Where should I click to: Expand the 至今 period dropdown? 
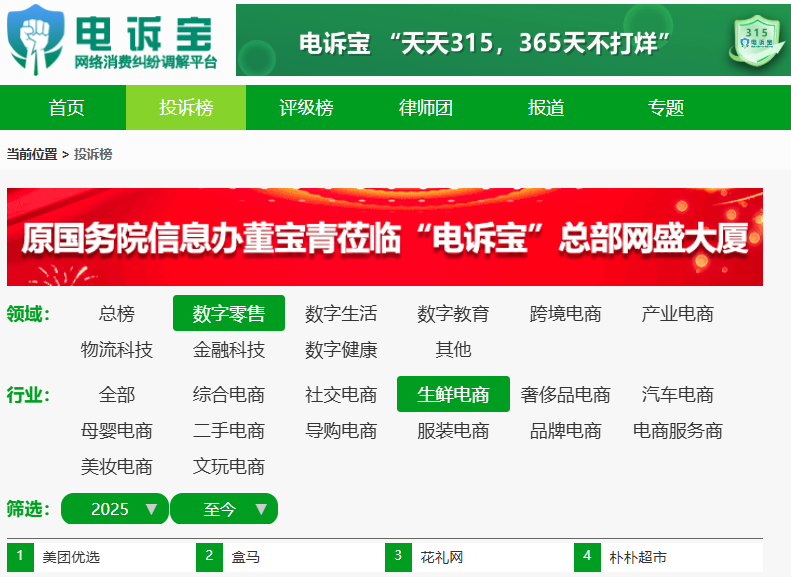[x=224, y=508]
